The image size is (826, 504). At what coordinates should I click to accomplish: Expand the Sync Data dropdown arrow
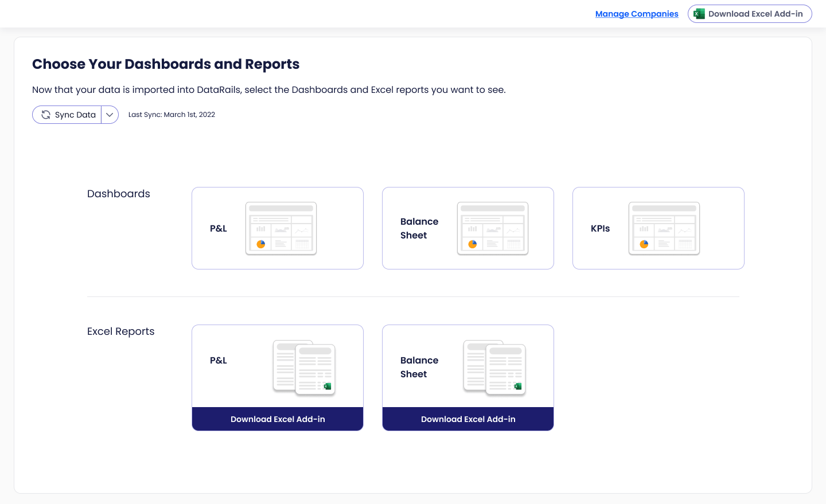coord(110,115)
